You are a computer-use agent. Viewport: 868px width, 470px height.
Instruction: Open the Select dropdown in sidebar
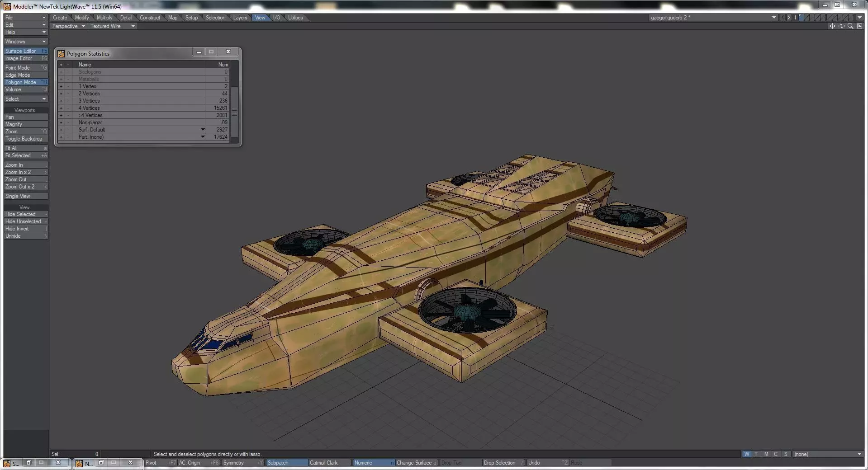coord(26,99)
